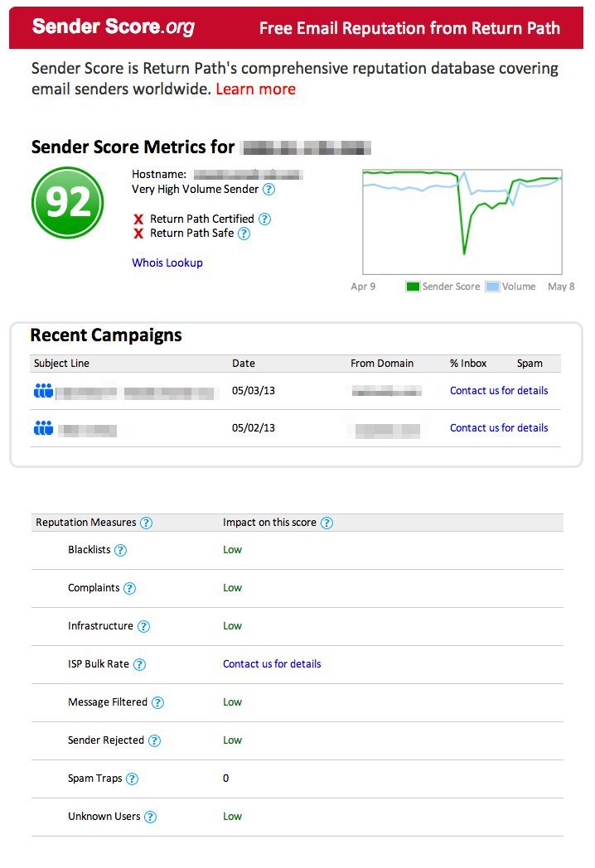Click the Infrastructure help icon

143,627
